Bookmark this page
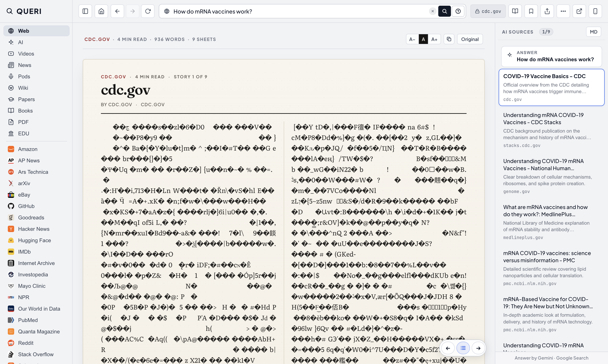 (x=531, y=11)
